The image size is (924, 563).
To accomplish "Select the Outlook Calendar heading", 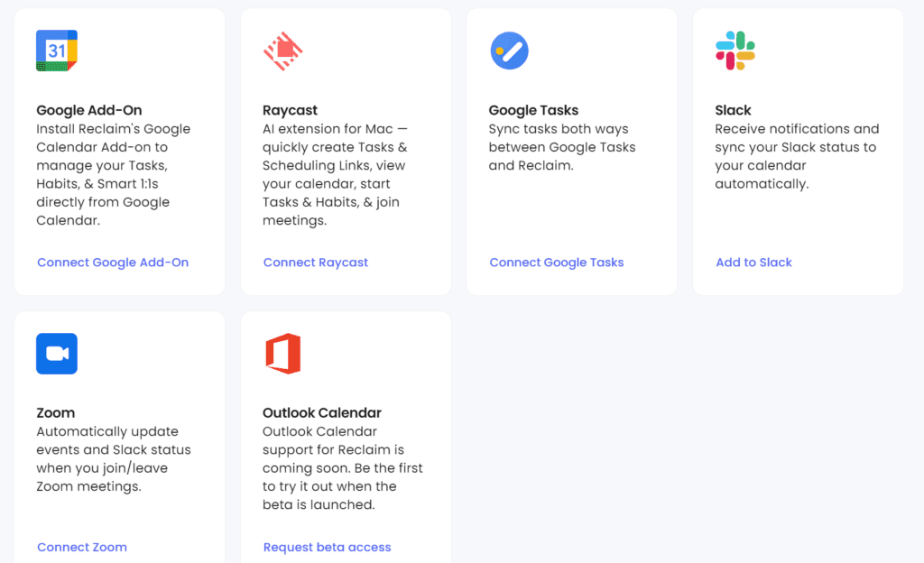I will (x=322, y=412).
